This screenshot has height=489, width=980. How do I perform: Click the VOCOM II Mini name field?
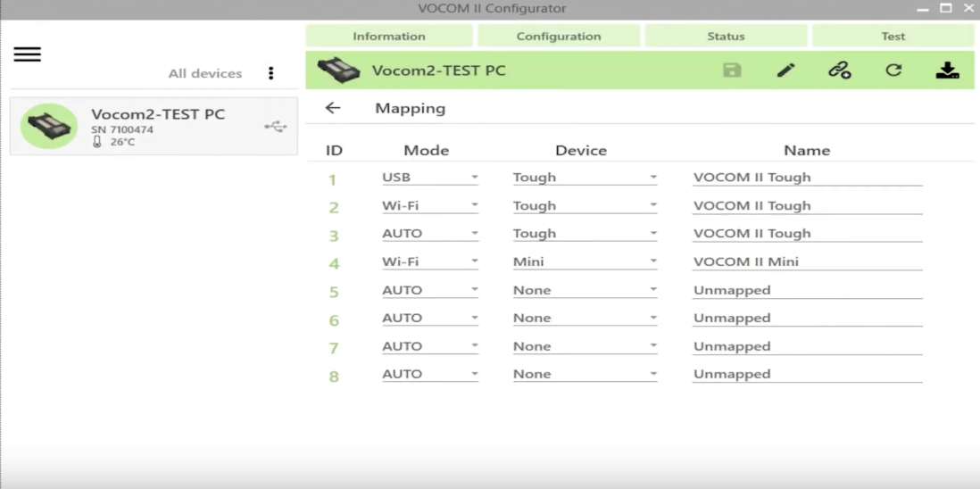[807, 261]
